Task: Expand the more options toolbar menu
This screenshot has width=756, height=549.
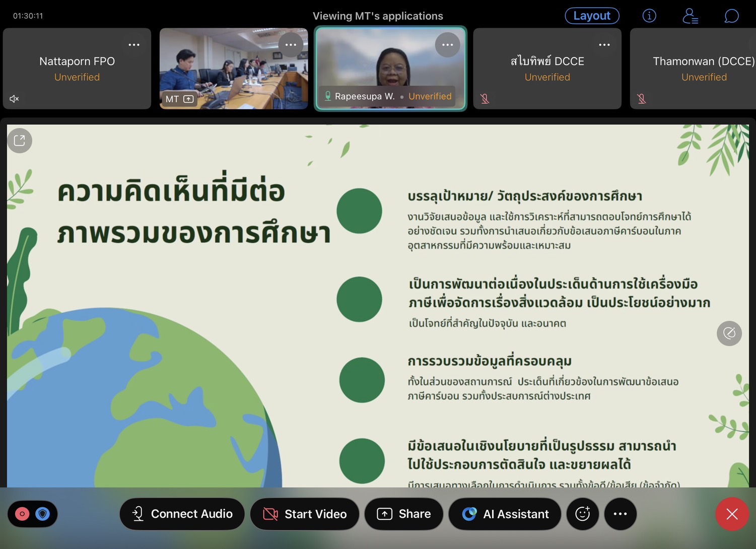Action: coord(620,514)
